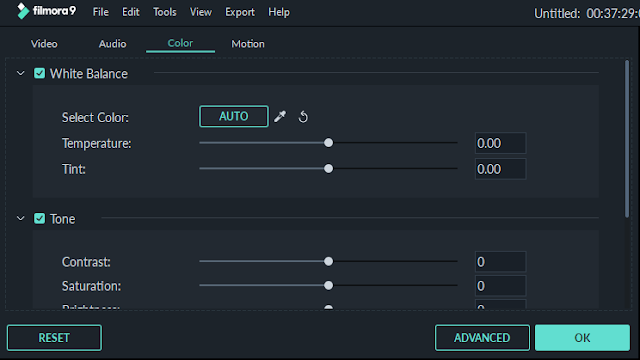
Task: Click the Filmora9 logo icon
Action: 23,11
